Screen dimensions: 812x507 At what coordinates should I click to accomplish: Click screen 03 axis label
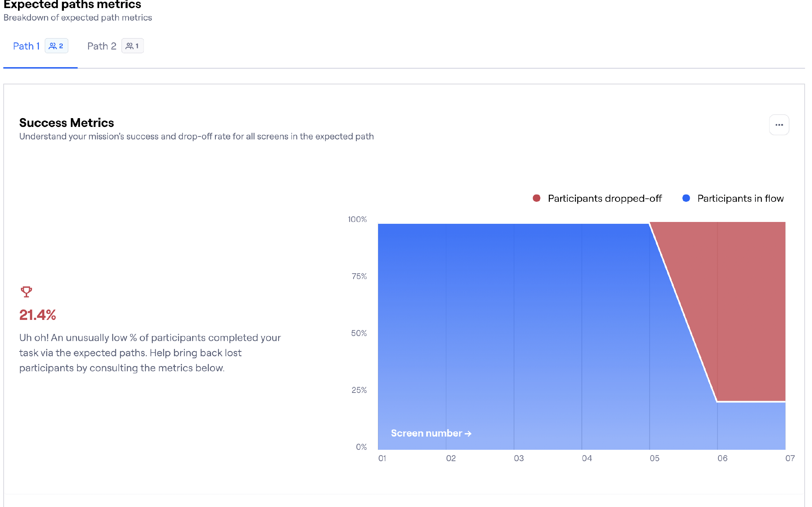pyautogui.click(x=519, y=458)
